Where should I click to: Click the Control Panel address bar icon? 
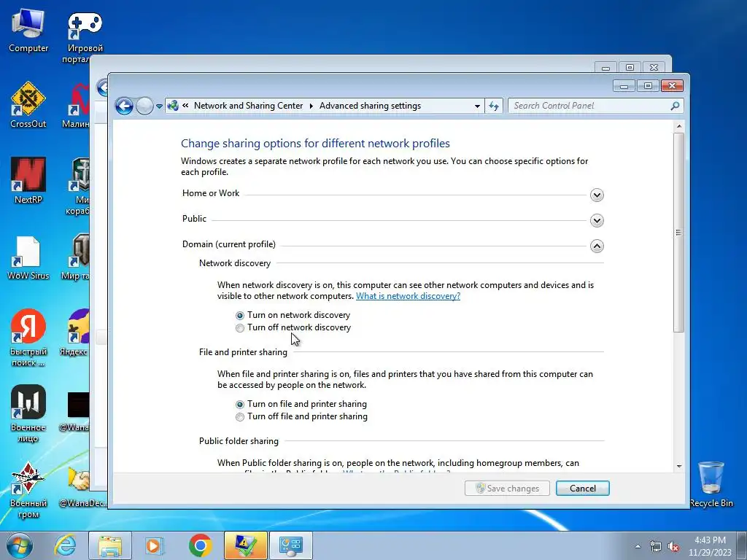(174, 106)
